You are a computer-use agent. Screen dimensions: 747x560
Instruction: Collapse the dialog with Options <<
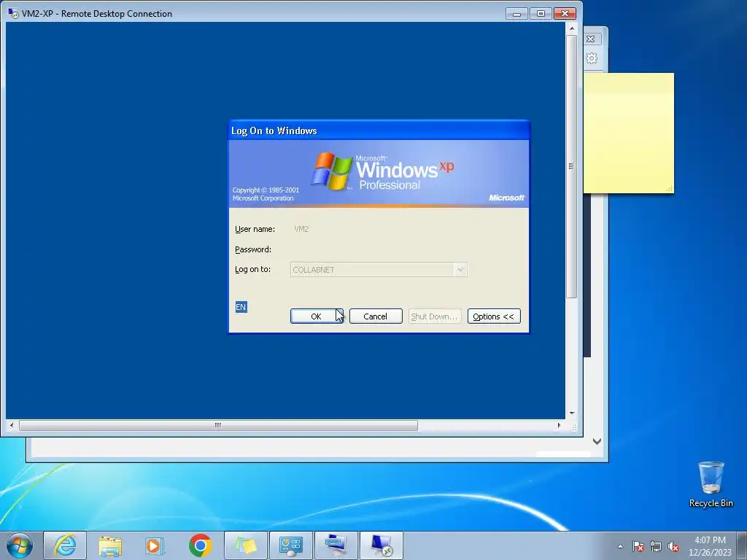pos(494,316)
